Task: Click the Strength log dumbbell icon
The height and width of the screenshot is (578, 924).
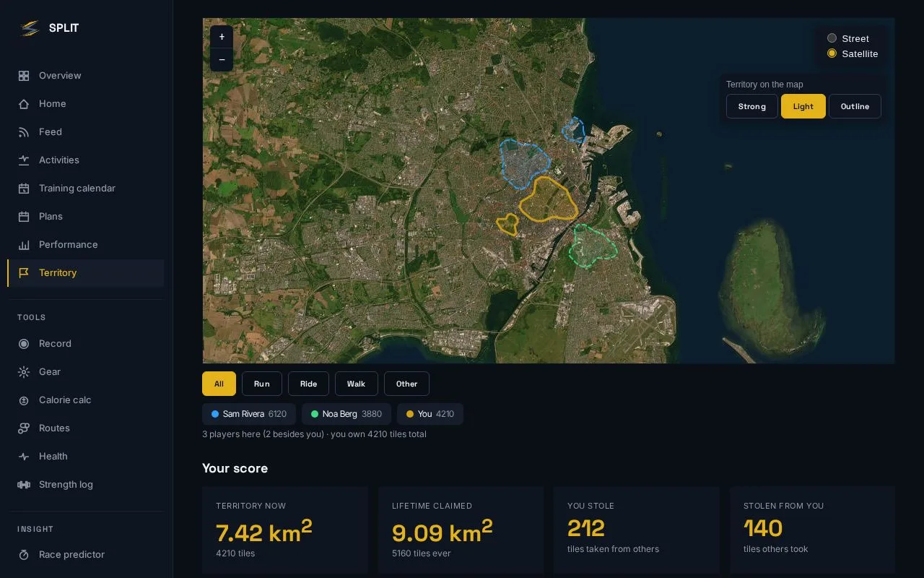Action: [24, 485]
